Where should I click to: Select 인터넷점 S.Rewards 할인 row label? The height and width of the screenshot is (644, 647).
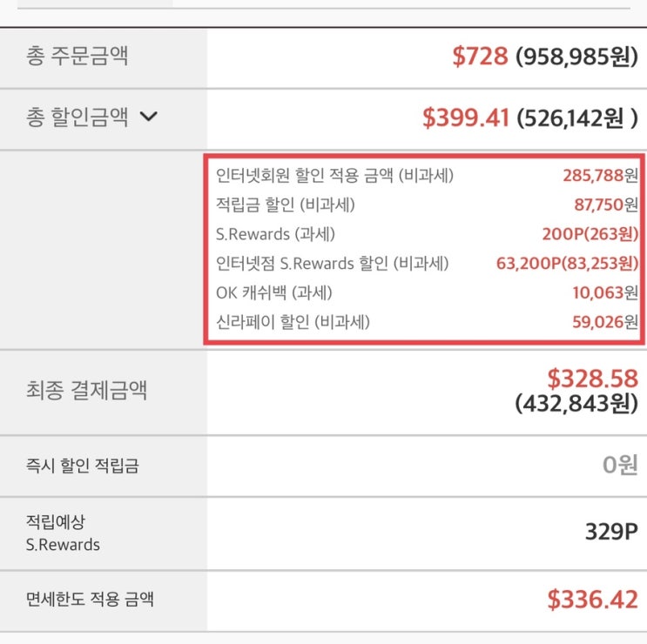[x=332, y=263]
